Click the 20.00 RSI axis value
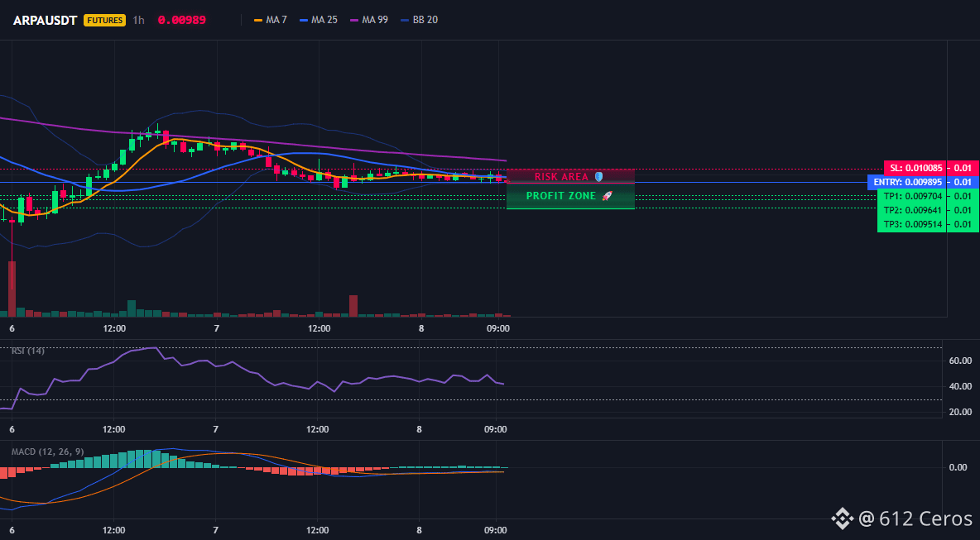980x540 pixels. pos(959,412)
